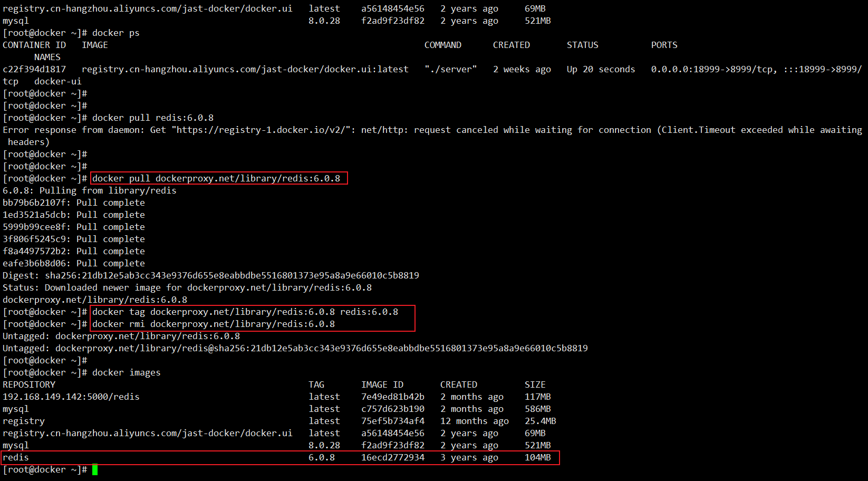The image size is (868, 481).
Task: Click the IMAGE ID column header
Action: [382, 384]
